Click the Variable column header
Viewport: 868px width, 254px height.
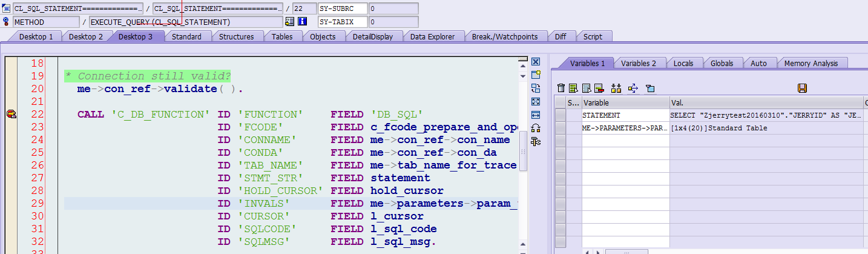click(x=625, y=103)
